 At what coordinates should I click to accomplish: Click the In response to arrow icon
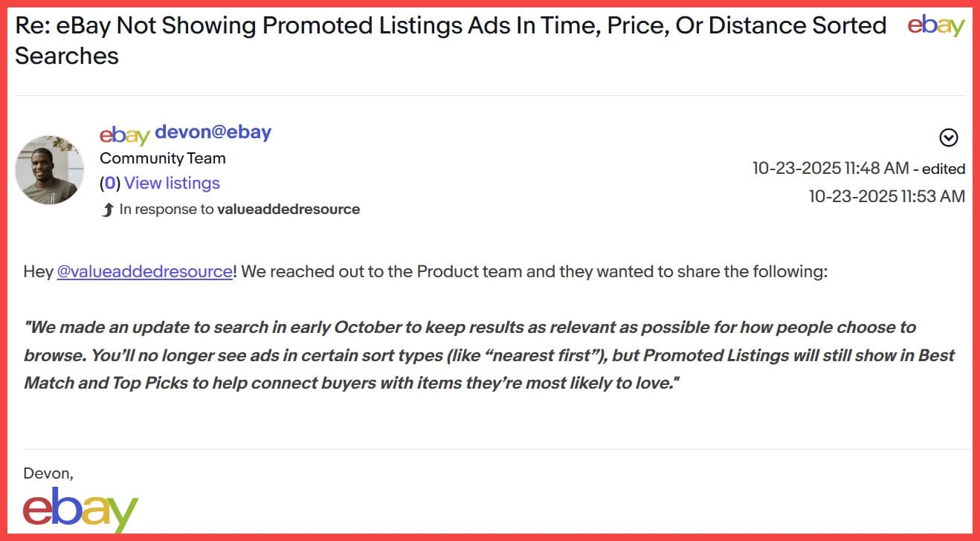[x=107, y=210]
